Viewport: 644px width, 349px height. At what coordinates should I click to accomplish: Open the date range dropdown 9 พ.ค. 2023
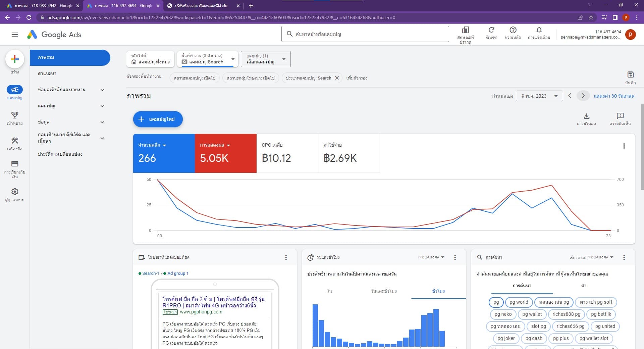pos(539,96)
